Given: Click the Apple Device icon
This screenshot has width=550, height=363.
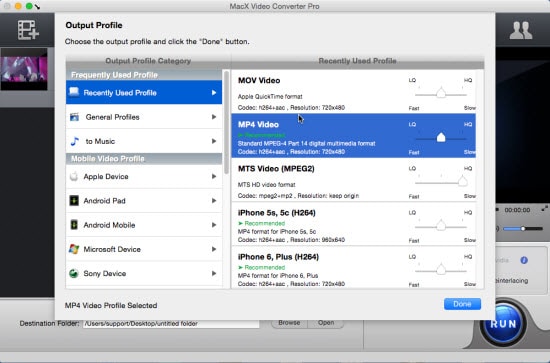Looking at the screenshot, I should (74, 176).
